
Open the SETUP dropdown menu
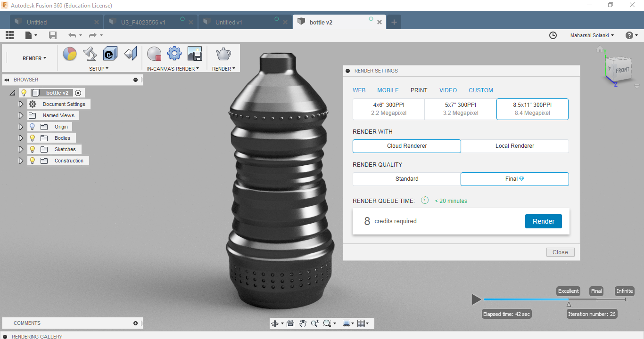(x=99, y=69)
